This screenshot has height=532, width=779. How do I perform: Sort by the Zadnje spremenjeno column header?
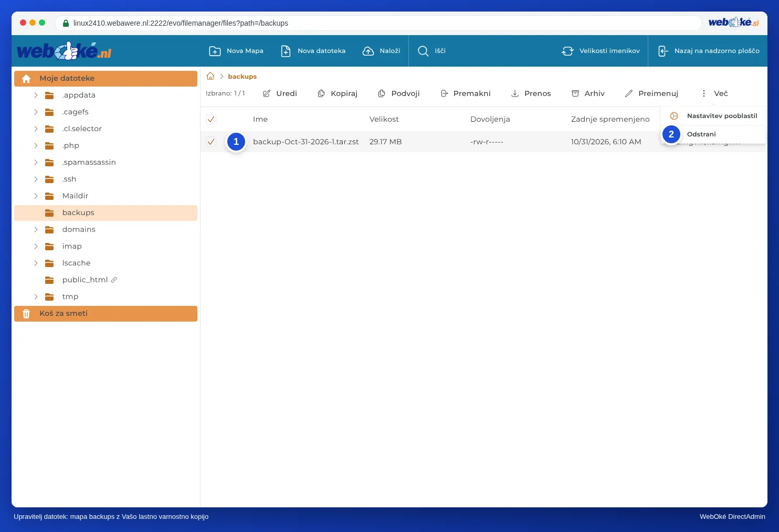tap(610, 119)
